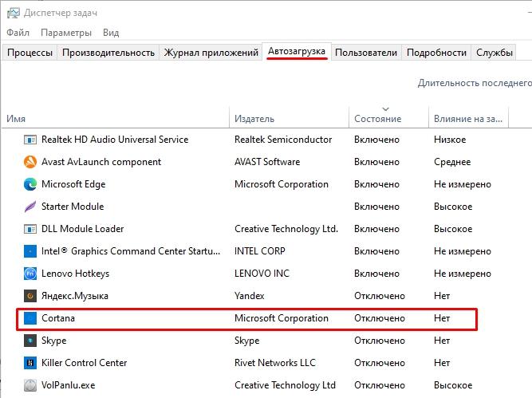The width and height of the screenshot is (532, 398).
Task: Select the Skype startup entry name
Action: (x=54, y=341)
